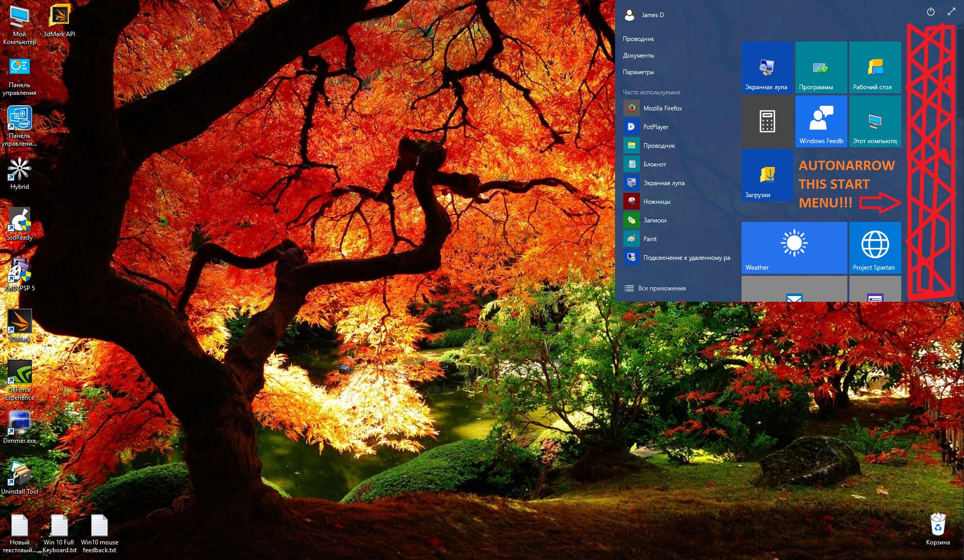
Task: Click the power button in Start menu
Action: [x=931, y=12]
